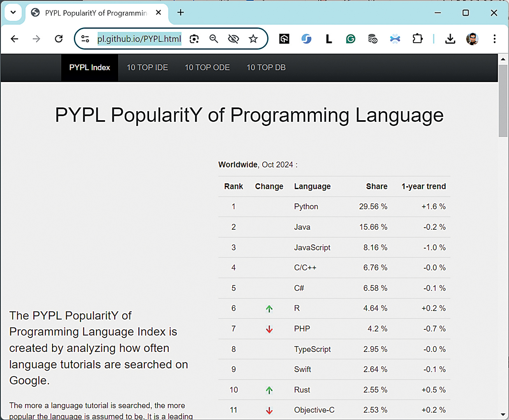
Task: Select the PYPL PopularitY browser tab
Action: point(97,13)
